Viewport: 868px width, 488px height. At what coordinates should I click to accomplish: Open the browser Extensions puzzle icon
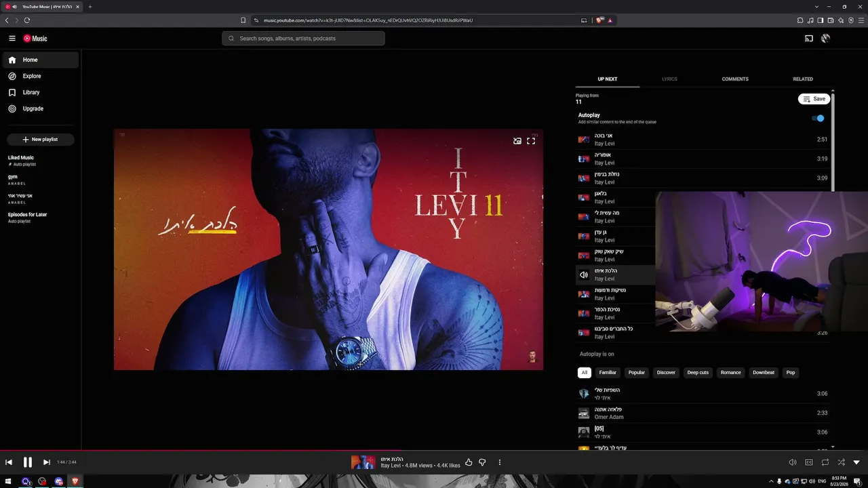click(x=800, y=20)
